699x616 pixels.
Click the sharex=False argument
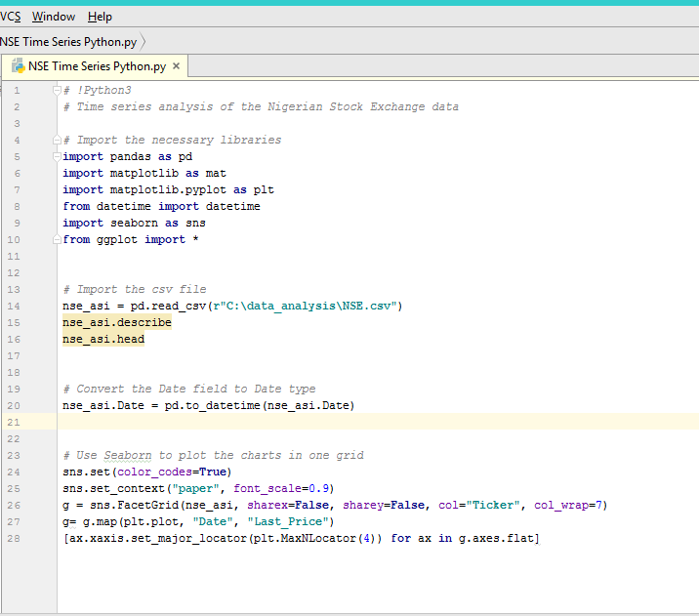(x=288, y=505)
